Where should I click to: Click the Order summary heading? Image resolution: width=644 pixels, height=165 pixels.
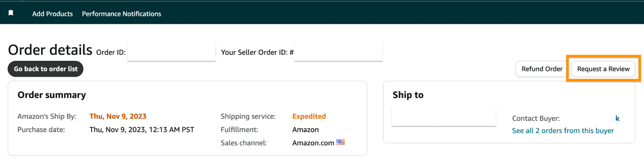point(52,95)
